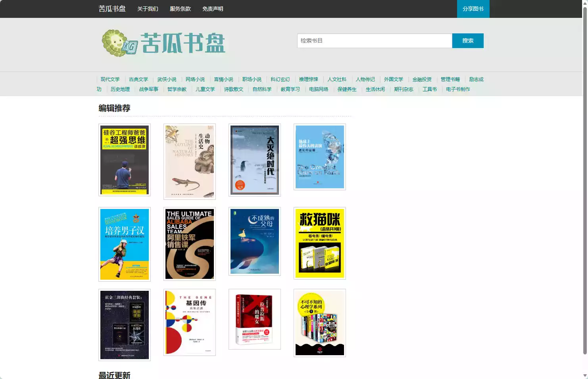Viewport: 588px width, 379px height.
Task: Open the 教育学习 category
Action: [x=290, y=89]
